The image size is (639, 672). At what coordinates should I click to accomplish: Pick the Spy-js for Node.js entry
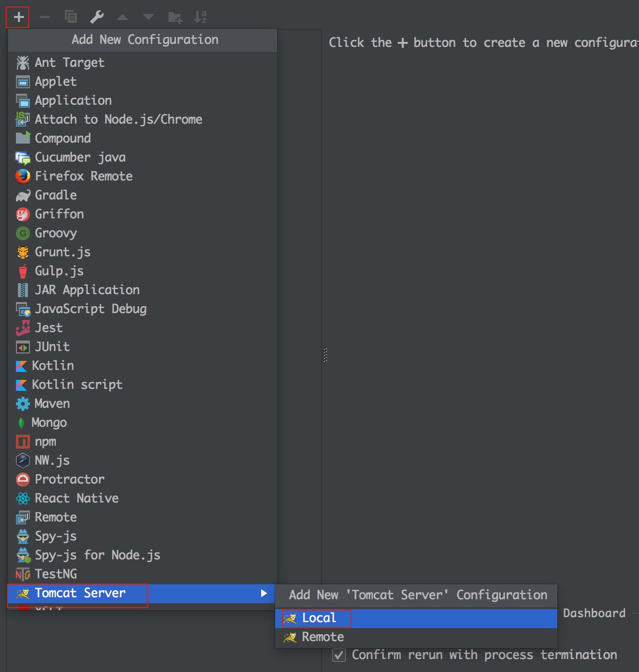tap(97, 555)
